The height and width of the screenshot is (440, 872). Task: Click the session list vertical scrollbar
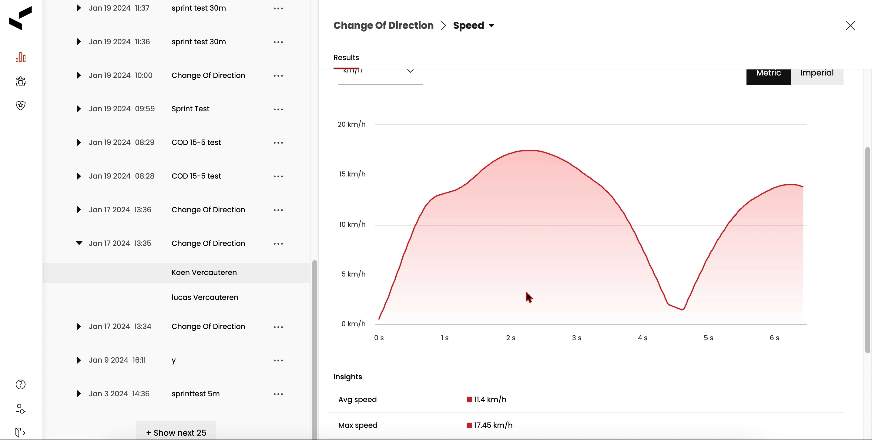pos(314,349)
